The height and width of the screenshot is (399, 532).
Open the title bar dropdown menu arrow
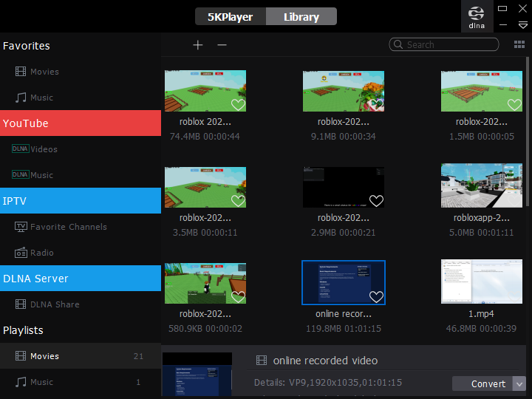point(523,25)
